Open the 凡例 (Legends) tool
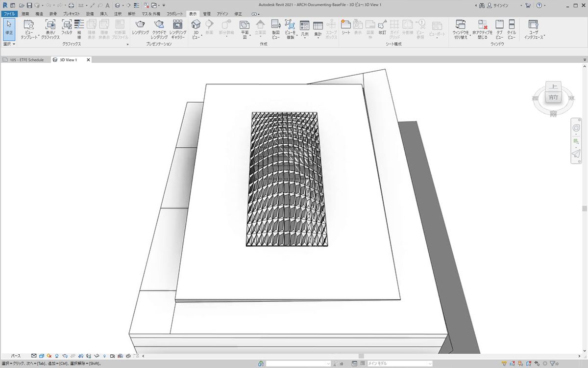 (305, 29)
